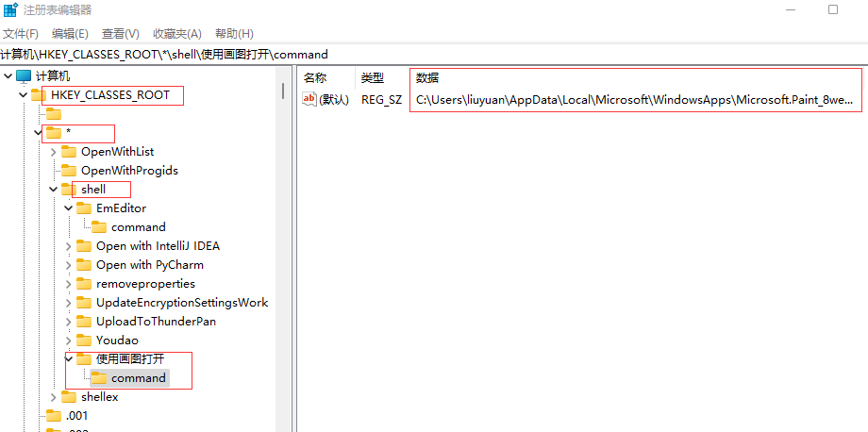Select the EmEditor key

[121, 208]
